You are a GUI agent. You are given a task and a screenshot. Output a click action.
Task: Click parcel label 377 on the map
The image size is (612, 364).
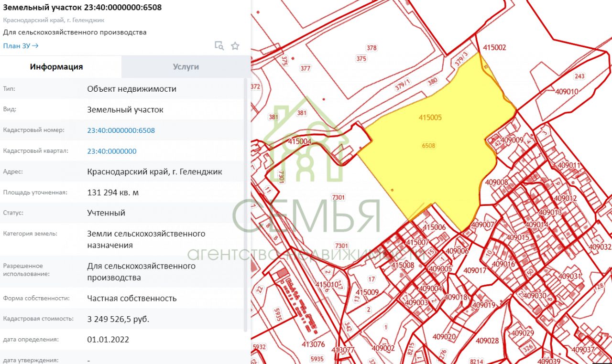[x=305, y=68]
